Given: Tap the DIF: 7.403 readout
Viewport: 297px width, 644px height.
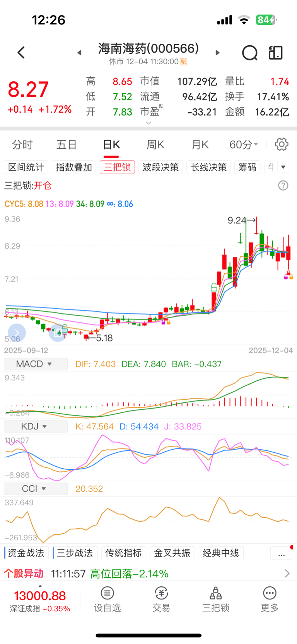Looking at the screenshot, I should (96, 364).
